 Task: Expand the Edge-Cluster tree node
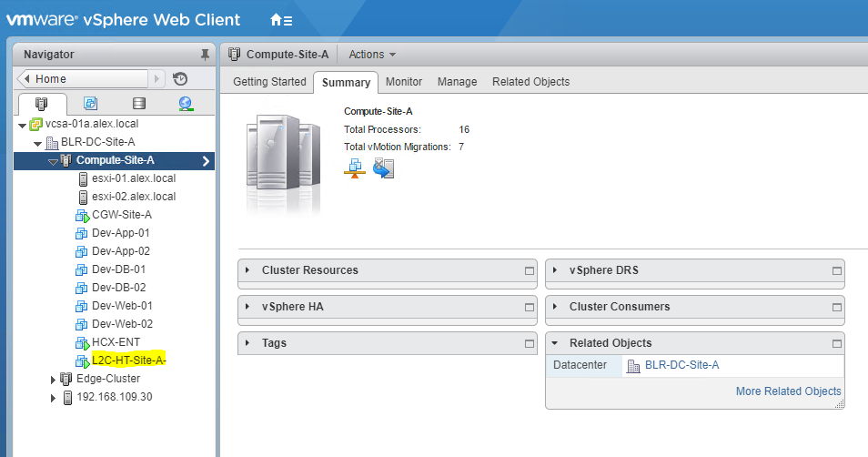tap(53, 379)
